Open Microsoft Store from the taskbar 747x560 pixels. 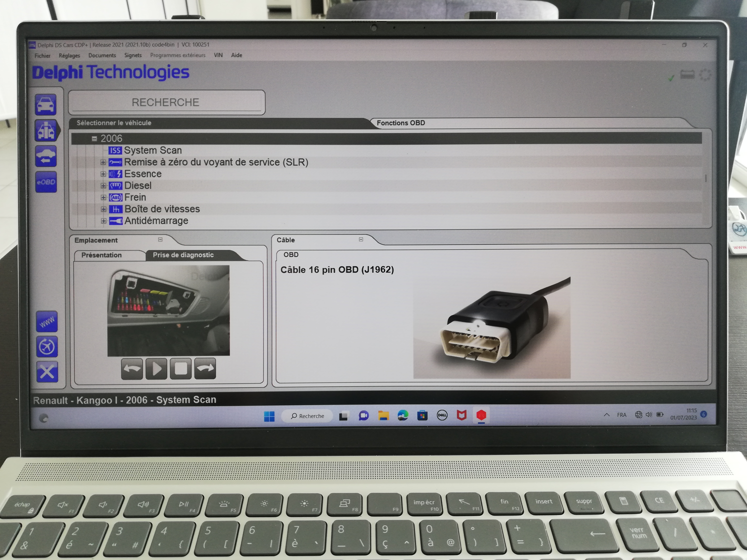(x=422, y=415)
